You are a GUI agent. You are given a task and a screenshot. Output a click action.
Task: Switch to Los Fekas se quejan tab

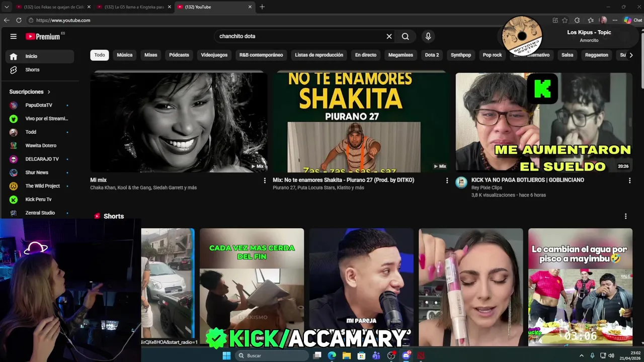53,7
